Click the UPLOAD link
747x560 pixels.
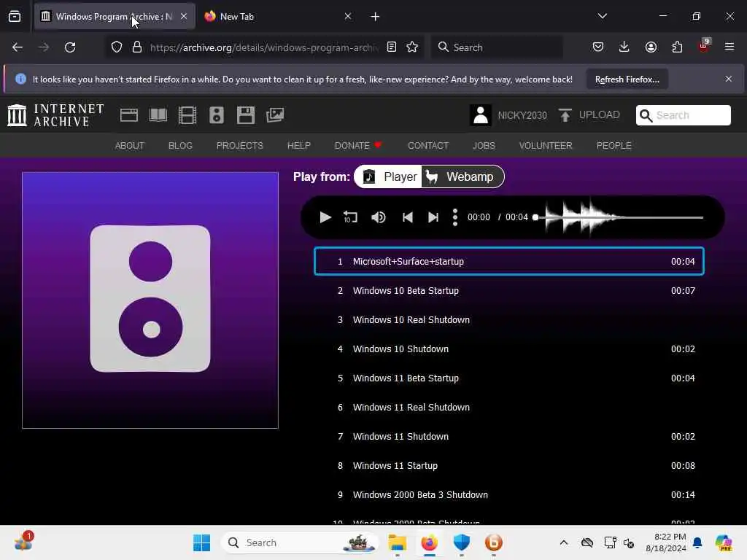589,115
